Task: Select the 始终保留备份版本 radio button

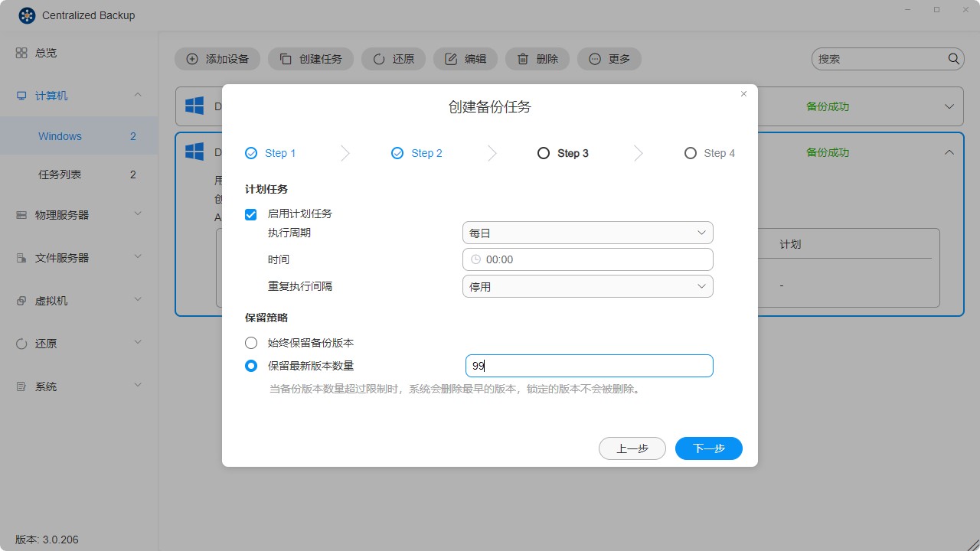Action: [250, 343]
